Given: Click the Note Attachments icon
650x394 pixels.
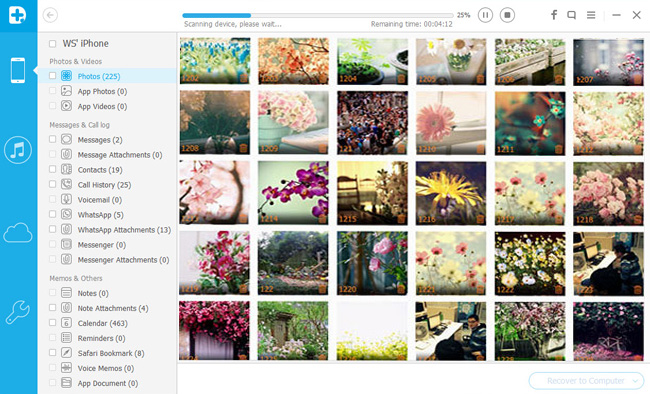Looking at the screenshot, I should [66, 308].
